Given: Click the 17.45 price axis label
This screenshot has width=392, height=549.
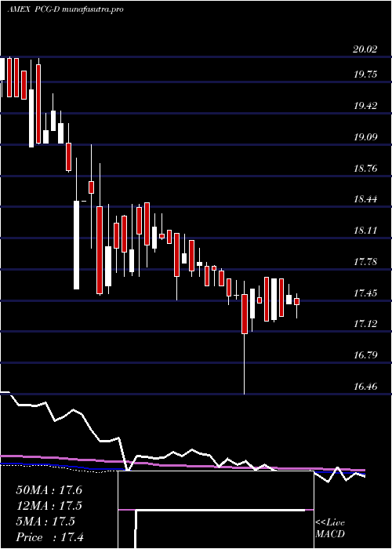Looking at the screenshot, I should pyautogui.click(x=365, y=293).
